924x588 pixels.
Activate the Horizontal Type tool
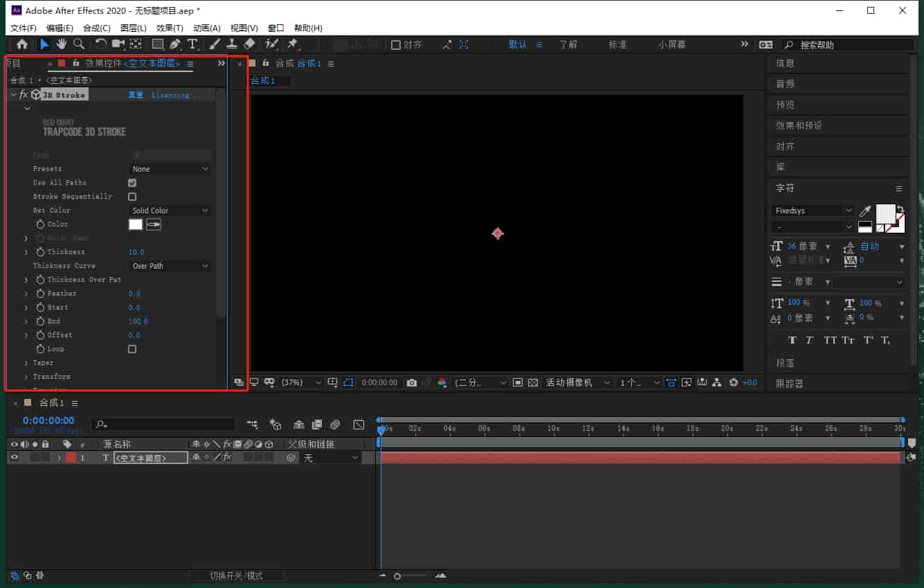[x=192, y=44]
